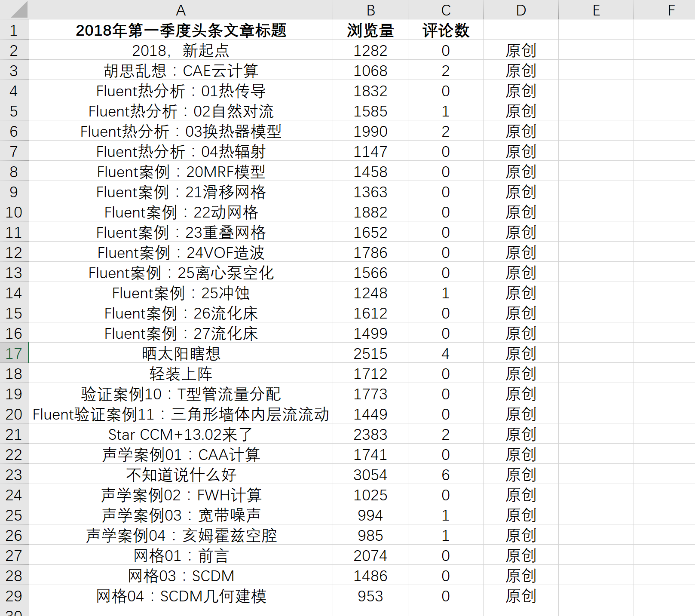This screenshot has height=616, width=695.
Task: Select column B header
Action: (370, 9)
